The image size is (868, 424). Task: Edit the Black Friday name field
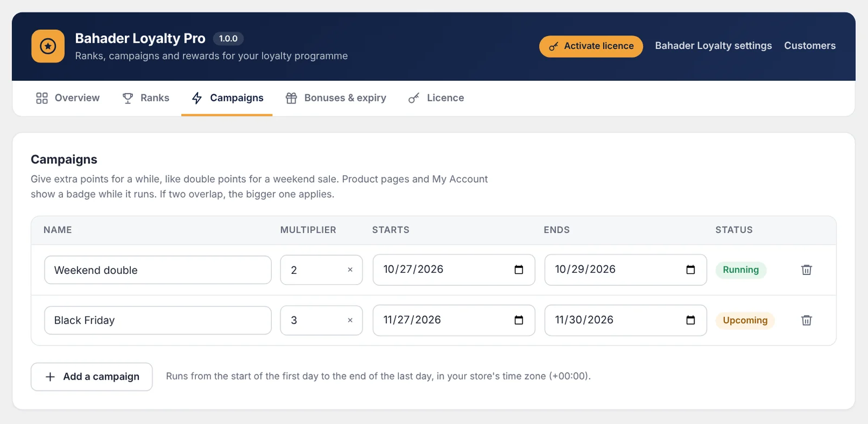click(158, 320)
